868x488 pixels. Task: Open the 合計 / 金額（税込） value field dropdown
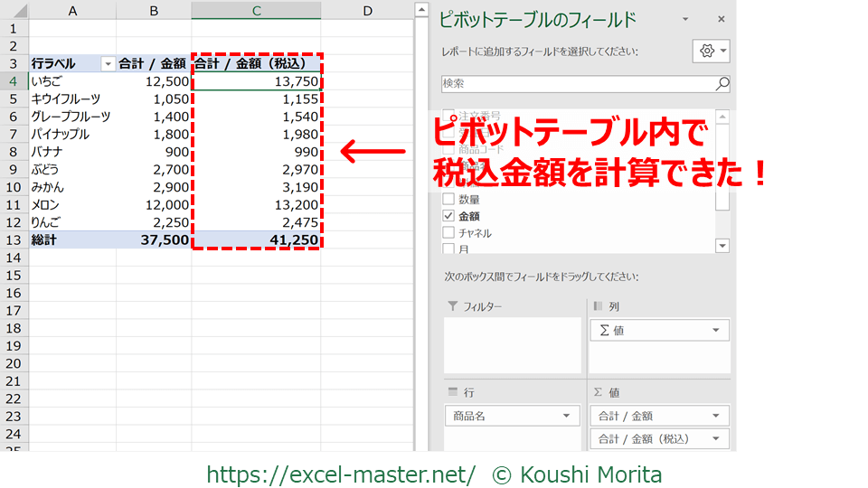point(716,439)
